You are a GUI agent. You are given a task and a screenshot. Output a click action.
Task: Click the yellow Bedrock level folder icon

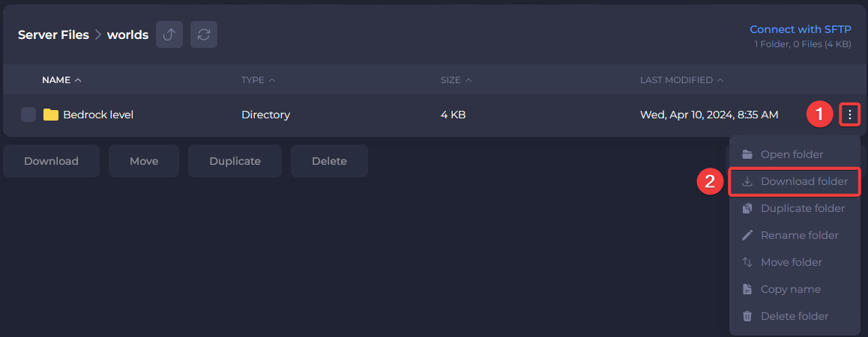pos(51,115)
